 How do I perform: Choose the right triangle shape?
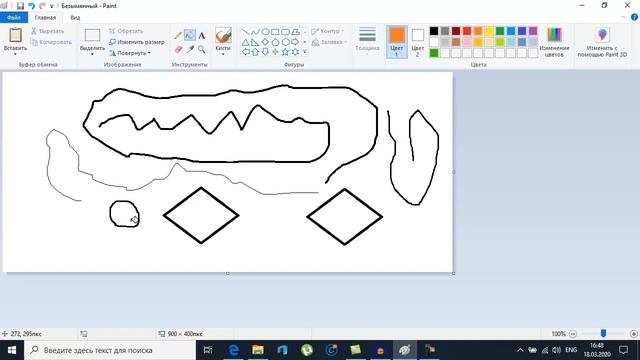(x=255, y=42)
